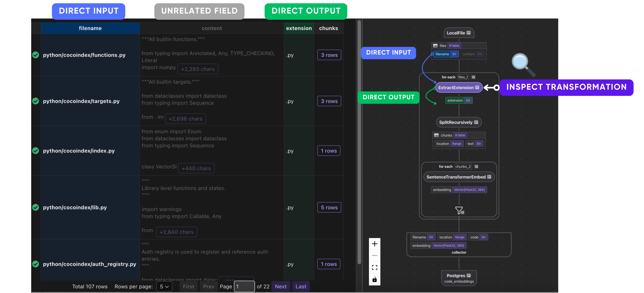Click the Postgres node details icon
Image resolution: width=644 pixels, height=293 pixels.
click(x=468, y=275)
